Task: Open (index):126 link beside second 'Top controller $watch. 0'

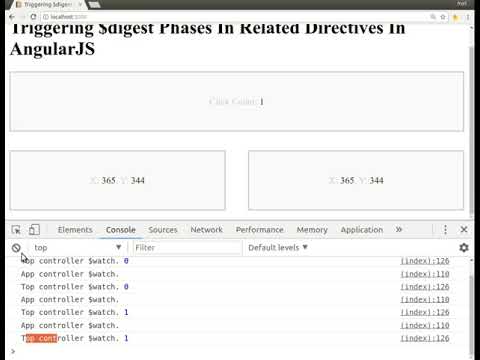Action: coord(425,287)
